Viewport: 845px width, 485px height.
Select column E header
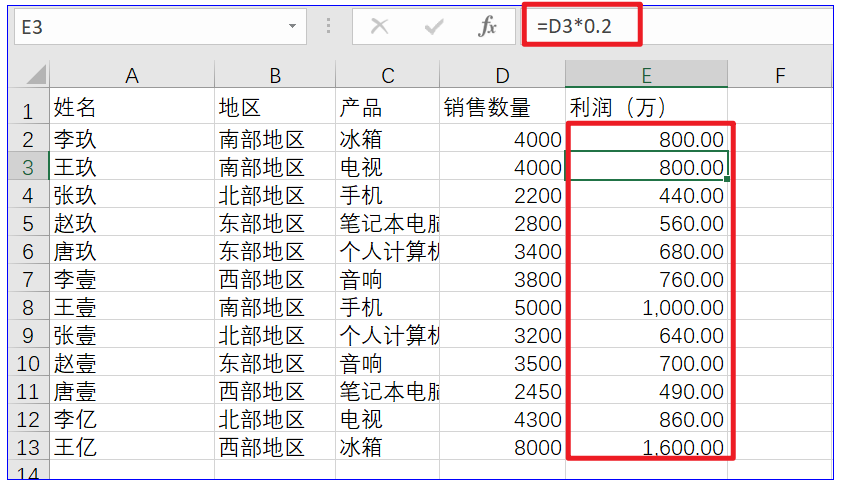[646, 75]
